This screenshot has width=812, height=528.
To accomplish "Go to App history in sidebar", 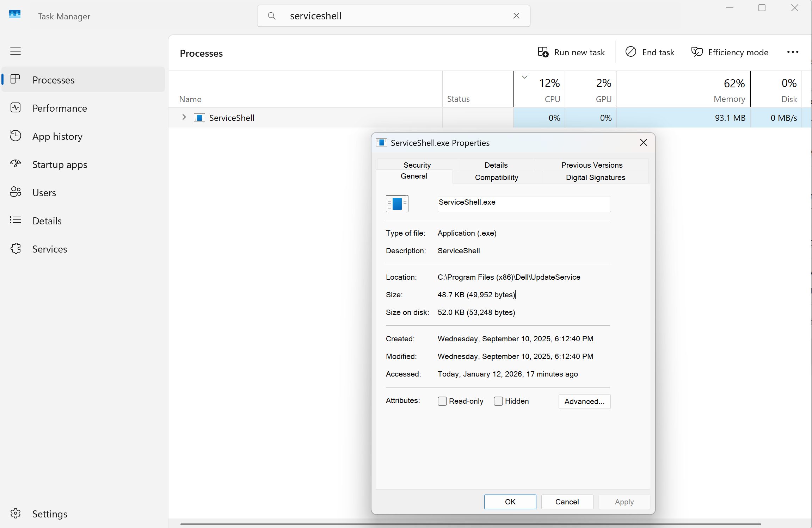I will pyautogui.click(x=57, y=136).
